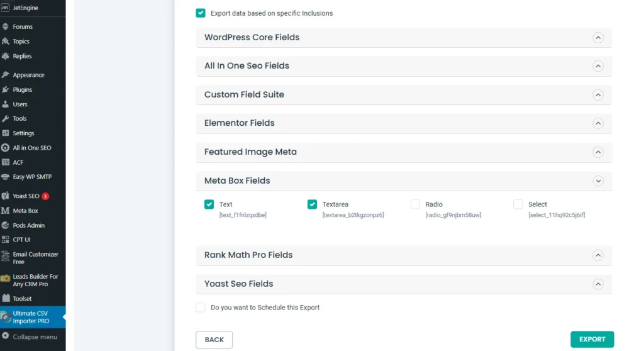The height and width of the screenshot is (351, 644).
Task: Expand the Rank Math Pro Fields section
Action: (597, 255)
